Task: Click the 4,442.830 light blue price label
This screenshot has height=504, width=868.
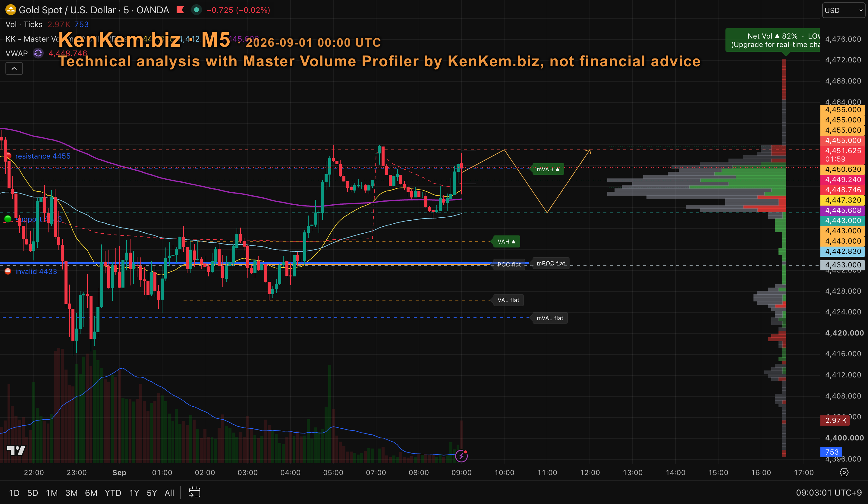Action: click(842, 251)
